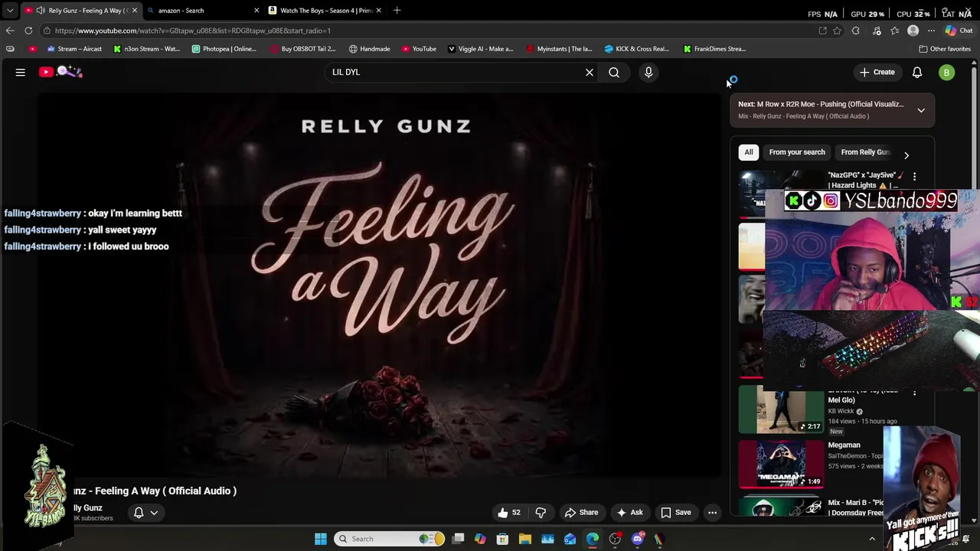
Task: Open media control music note icon
Action: (877, 31)
